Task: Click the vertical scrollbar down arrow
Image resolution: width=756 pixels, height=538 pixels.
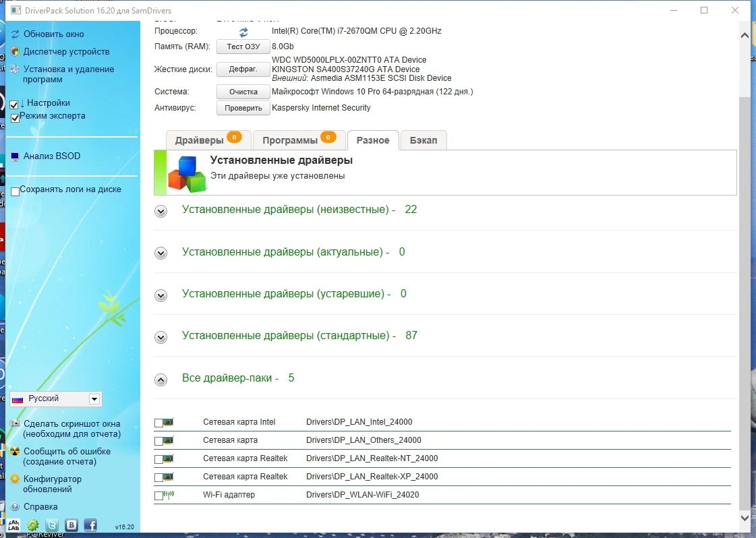Action: 744,517
